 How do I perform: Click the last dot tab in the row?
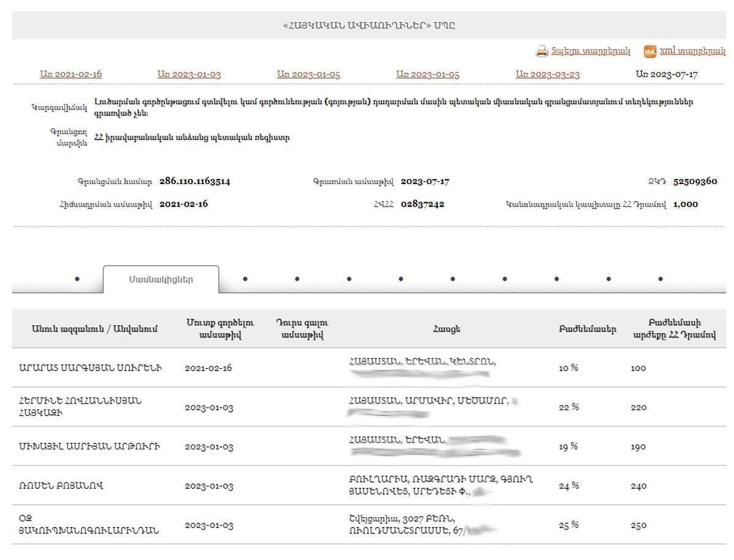661,279
